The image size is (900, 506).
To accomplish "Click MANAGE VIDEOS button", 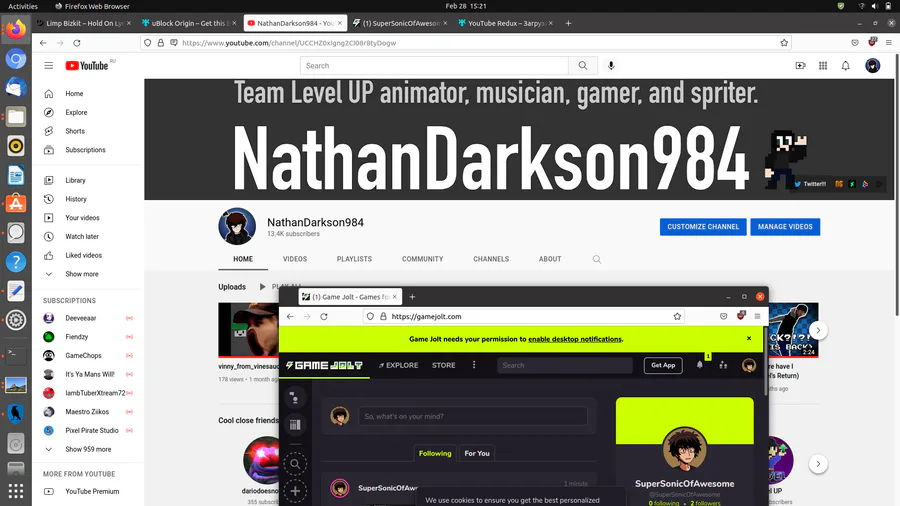I will 785,227.
